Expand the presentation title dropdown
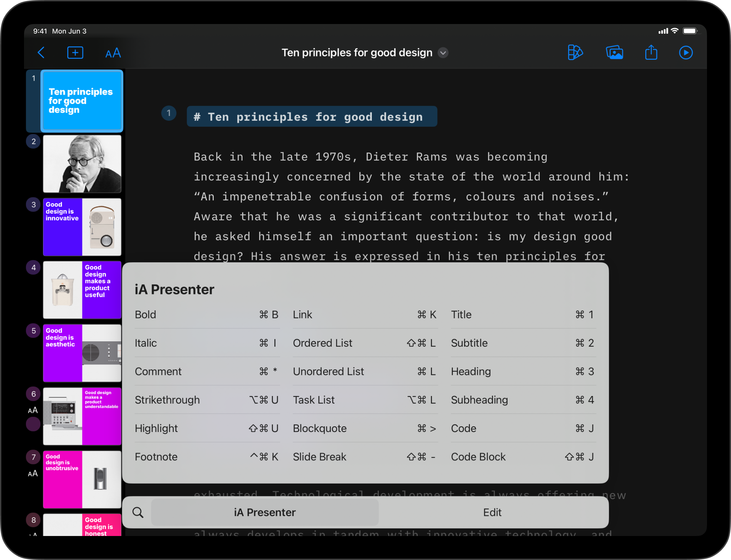 [444, 53]
